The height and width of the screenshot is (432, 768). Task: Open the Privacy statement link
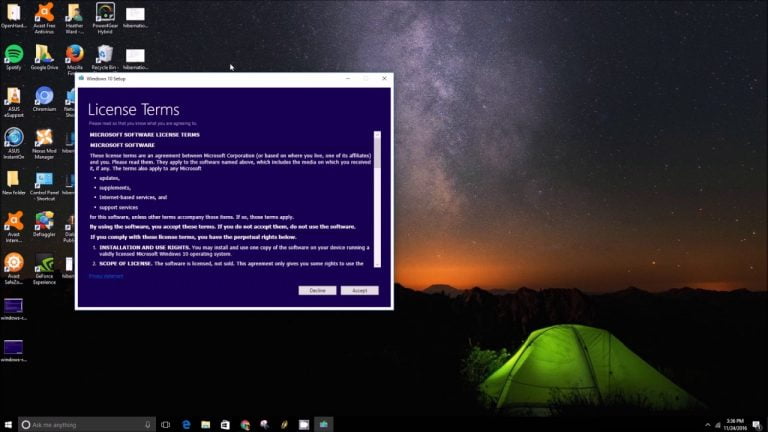tap(106, 276)
